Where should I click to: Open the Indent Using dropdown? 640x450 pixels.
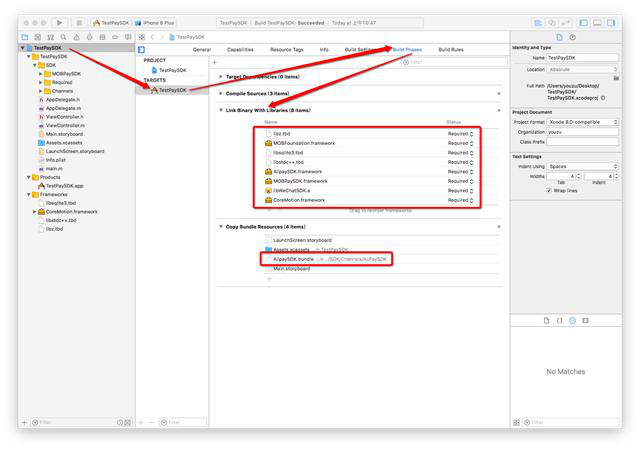point(582,166)
